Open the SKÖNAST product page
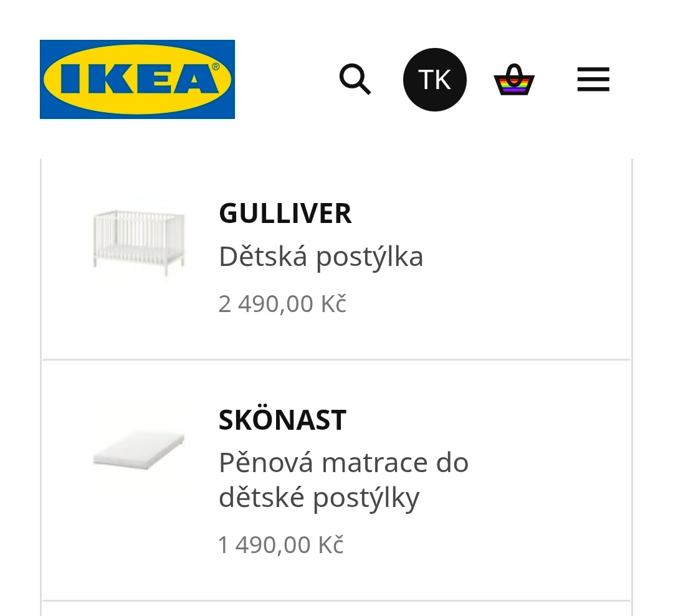673x616 pixels. tap(282, 420)
